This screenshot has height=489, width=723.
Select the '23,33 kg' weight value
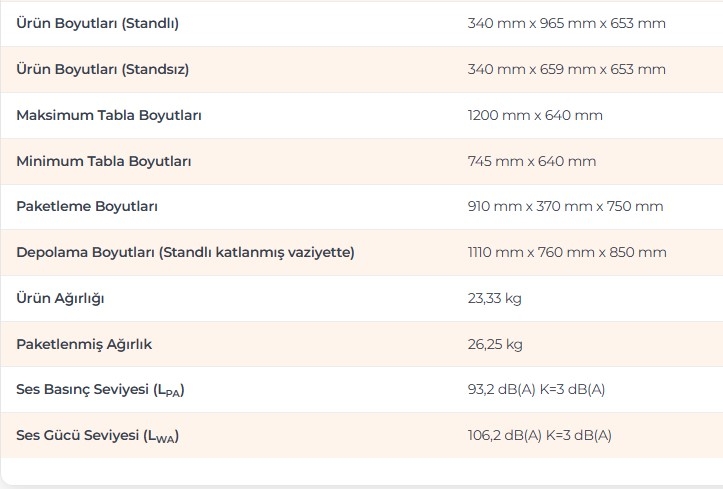tap(495, 298)
